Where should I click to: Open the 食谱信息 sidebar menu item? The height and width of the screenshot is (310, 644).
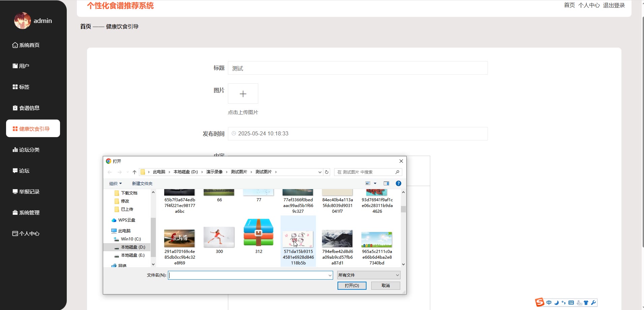[x=29, y=108]
